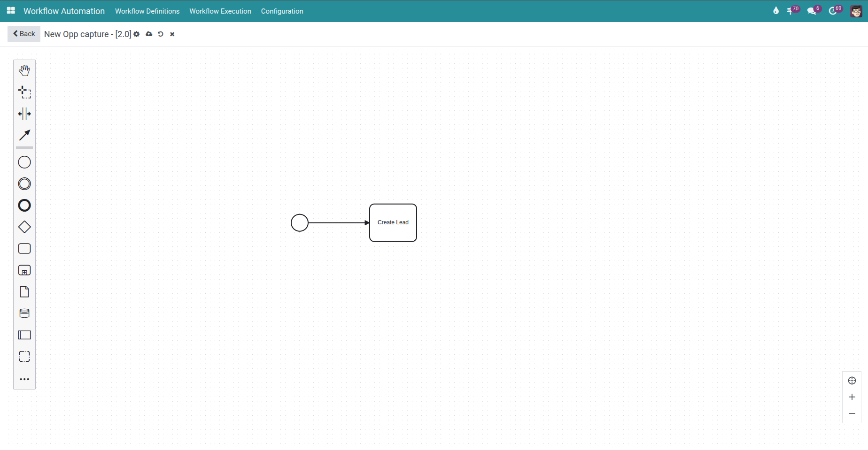Click the Back button

(x=23, y=33)
